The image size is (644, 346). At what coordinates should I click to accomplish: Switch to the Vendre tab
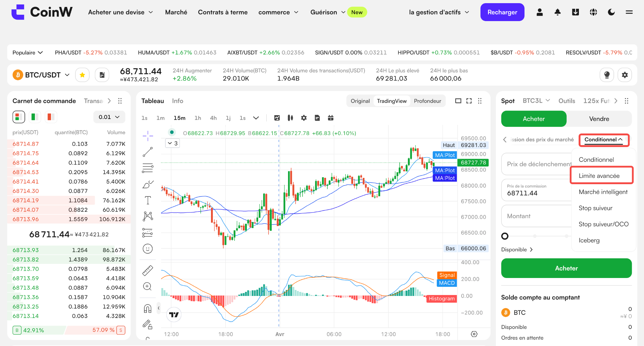coord(599,119)
